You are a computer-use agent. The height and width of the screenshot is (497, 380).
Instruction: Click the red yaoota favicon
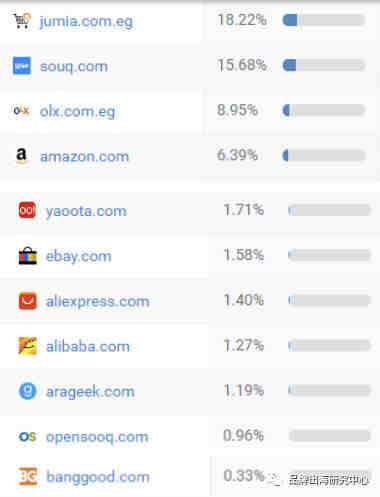point(27,210)
